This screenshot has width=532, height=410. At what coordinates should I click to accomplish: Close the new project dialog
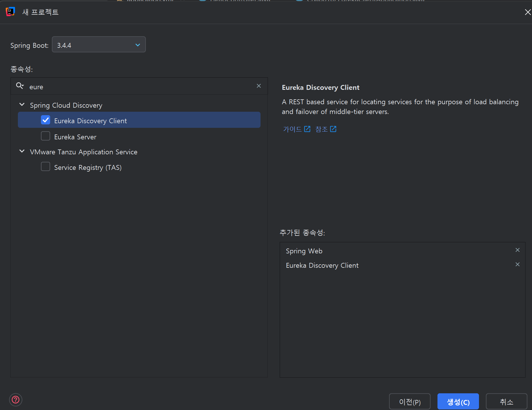pos(527,12)
